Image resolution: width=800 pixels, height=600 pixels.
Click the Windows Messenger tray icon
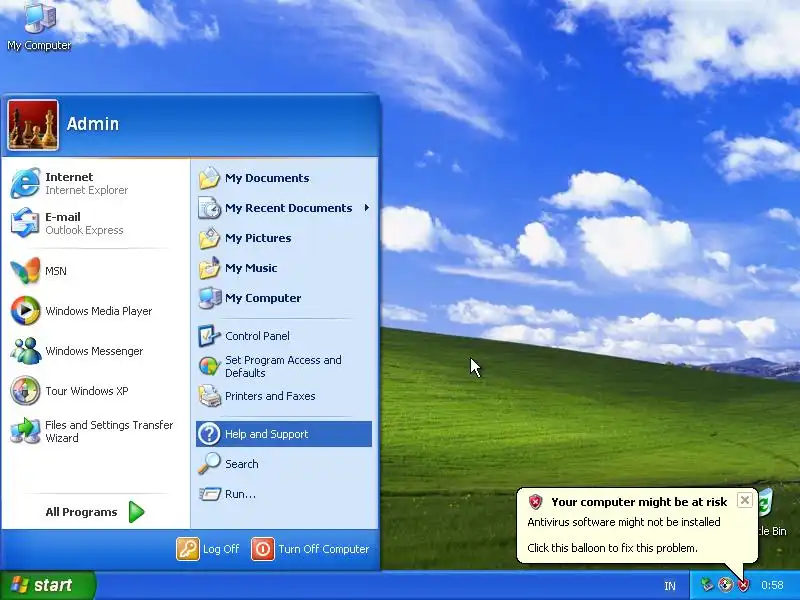coord(725,585)
